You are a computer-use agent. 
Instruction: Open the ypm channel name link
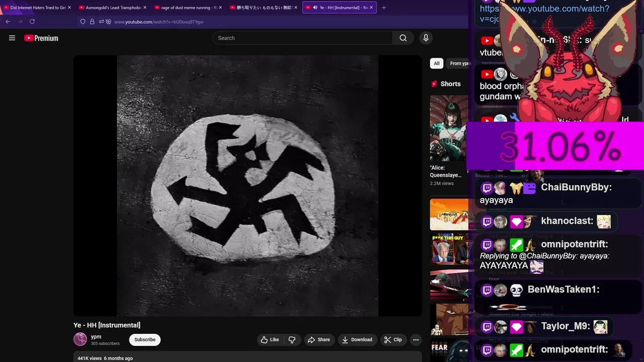[x=96, y=337]
